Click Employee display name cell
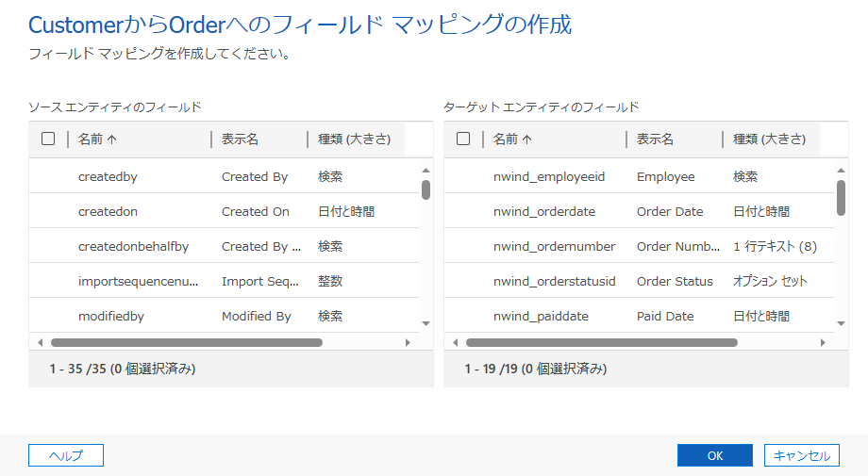This screenshot has height=476, width=868. point(665,176)
